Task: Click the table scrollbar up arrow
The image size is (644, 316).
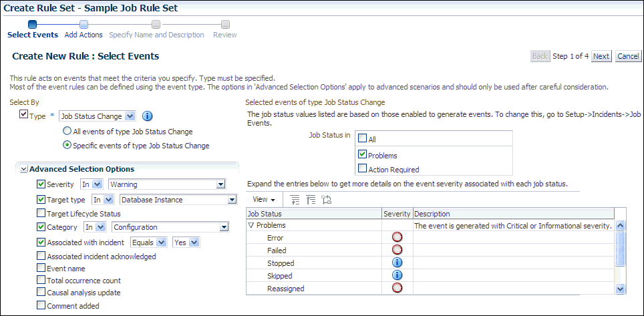Action: (621, 225)
